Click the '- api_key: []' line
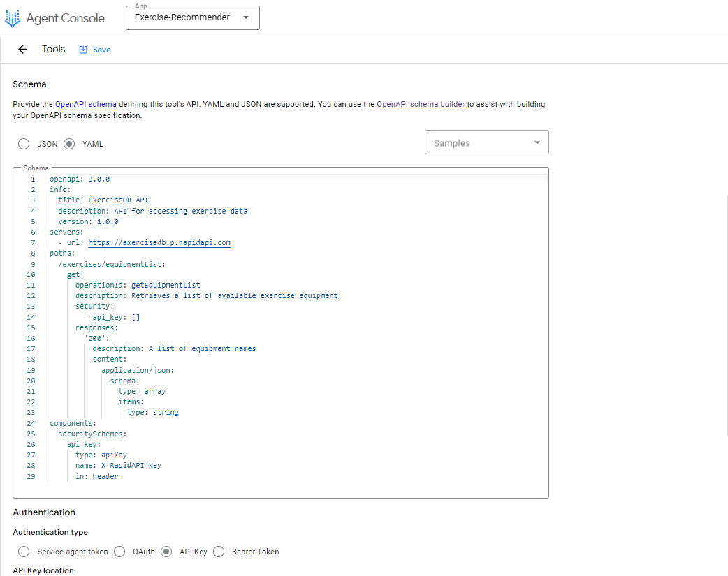Screen dimensions: 728x576 click(112, 317)
